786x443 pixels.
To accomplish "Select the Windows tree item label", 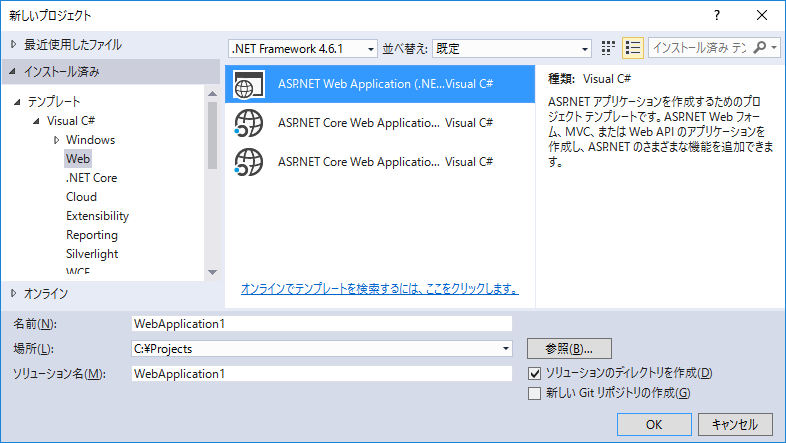I will point(90,140).
